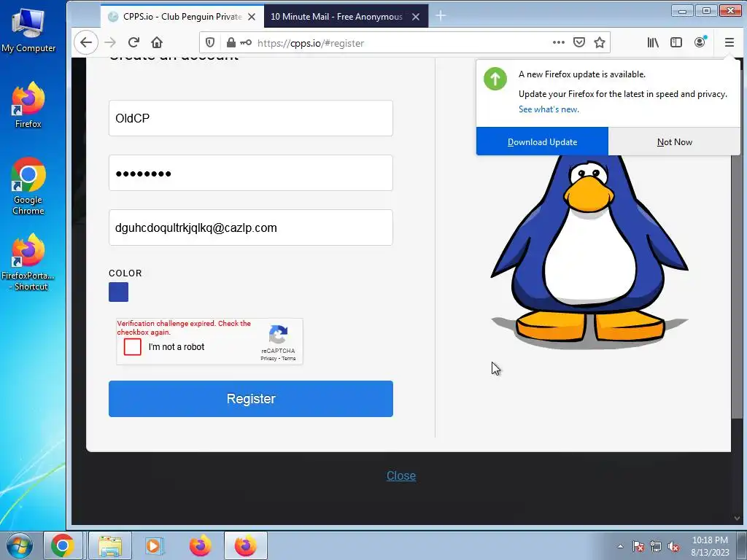The image size is (747, 560).
Task: Open the Windows Start button
Action: (x=20, y=545)
